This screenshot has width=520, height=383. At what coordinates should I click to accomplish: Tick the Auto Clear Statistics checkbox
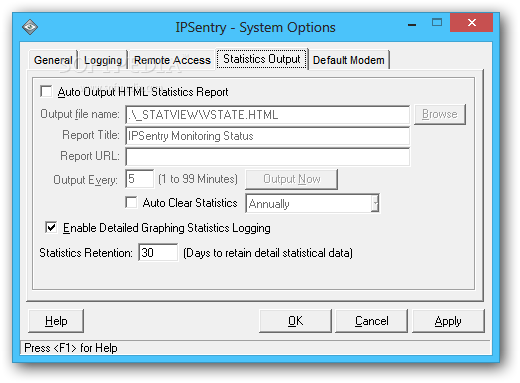[x=131, y=202]
